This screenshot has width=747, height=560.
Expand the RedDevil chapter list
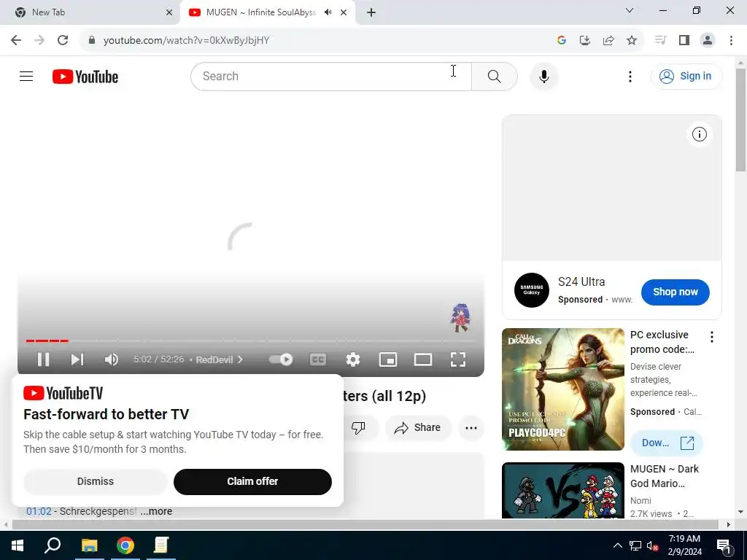click(219, 359)
